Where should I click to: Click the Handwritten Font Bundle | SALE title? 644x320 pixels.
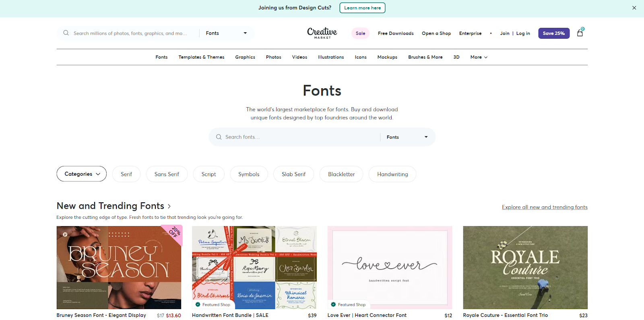tap(230, 315)
